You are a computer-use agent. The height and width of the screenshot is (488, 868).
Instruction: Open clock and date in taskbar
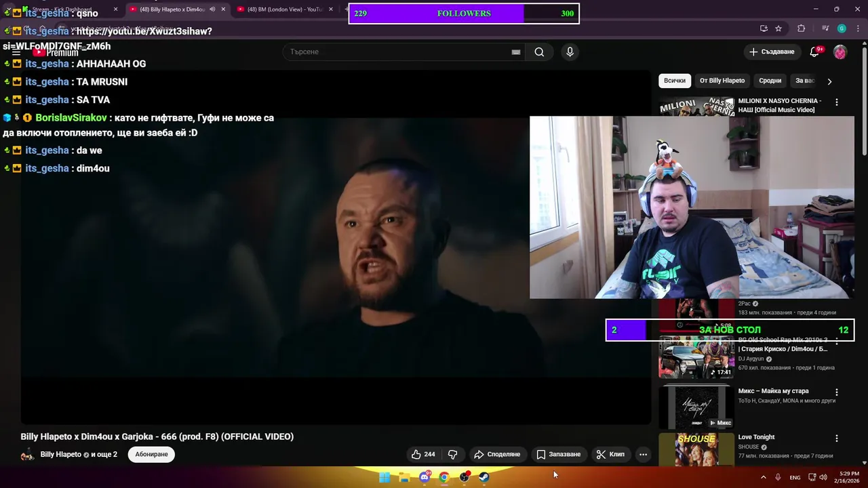[848, 477]
